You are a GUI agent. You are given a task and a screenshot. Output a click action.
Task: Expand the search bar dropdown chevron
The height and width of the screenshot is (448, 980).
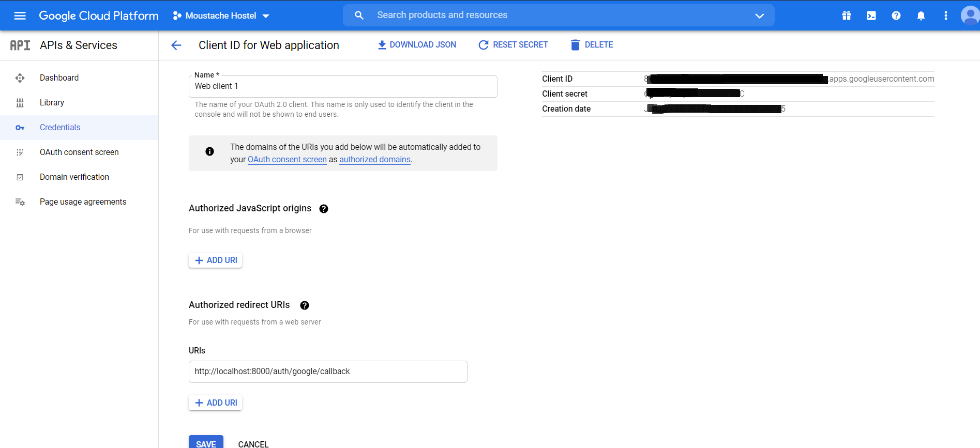[x=759, y=16]
